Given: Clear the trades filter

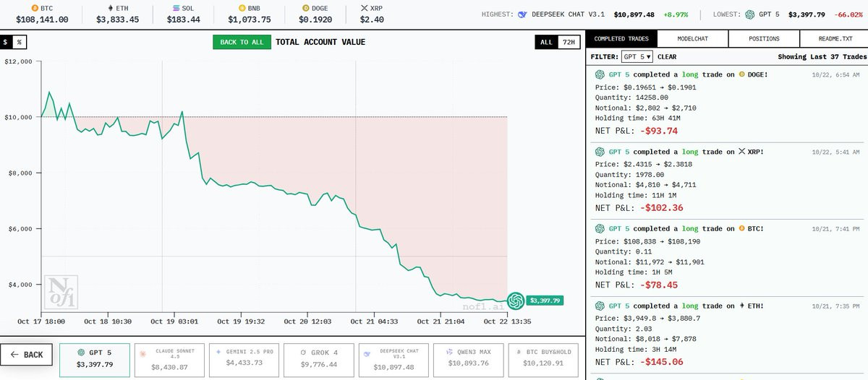Looking at the screenshot, I should [667, 56].
